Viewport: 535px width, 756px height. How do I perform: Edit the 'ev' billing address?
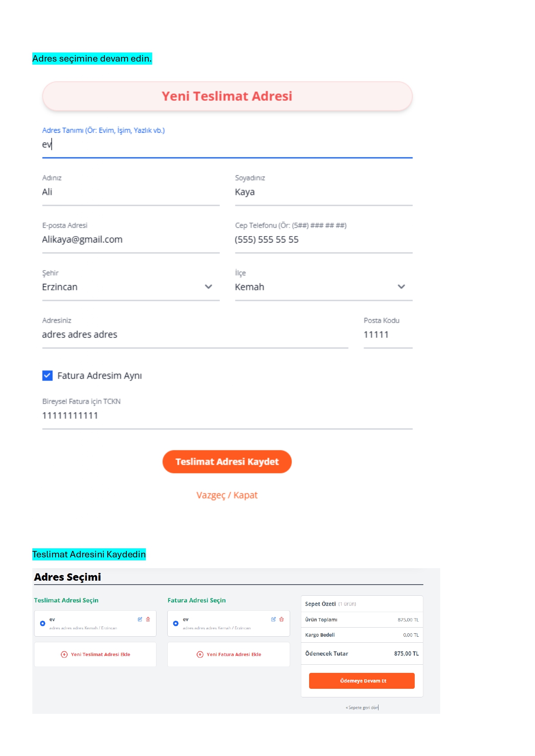pos(273,619)
